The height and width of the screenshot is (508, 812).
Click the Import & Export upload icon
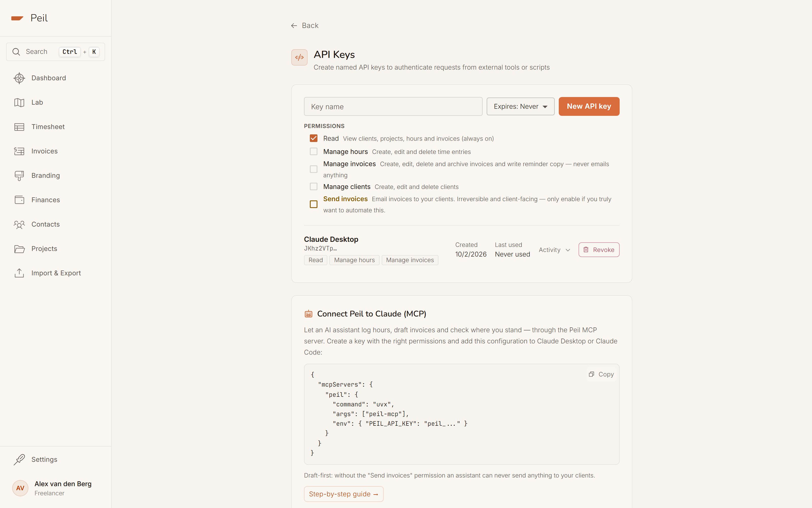19,273
